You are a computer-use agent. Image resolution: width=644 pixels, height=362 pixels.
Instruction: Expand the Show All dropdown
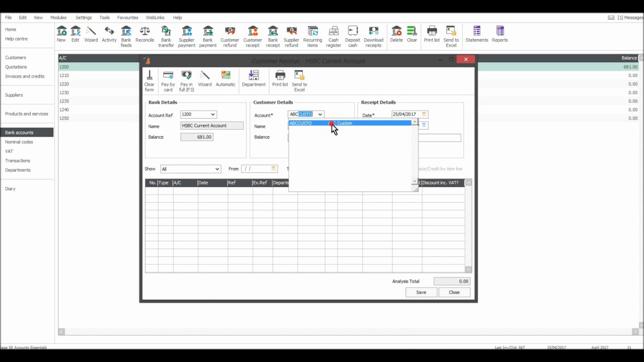click(217, 169)
